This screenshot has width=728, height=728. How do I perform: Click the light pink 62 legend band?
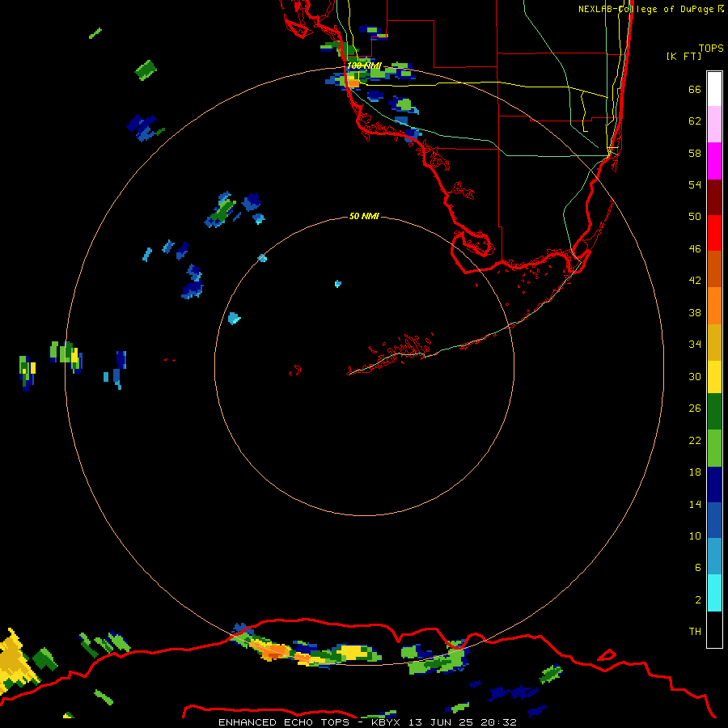coord(714,125)
